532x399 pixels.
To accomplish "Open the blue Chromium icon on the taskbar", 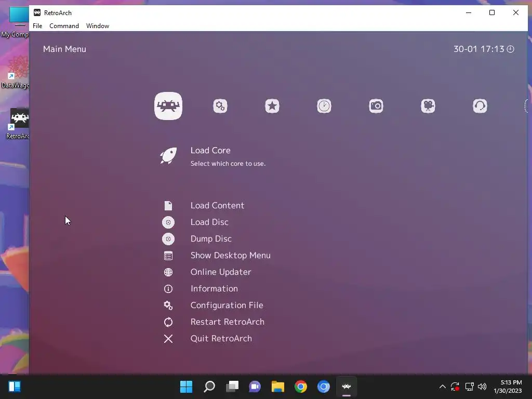I will pos(323,387).
